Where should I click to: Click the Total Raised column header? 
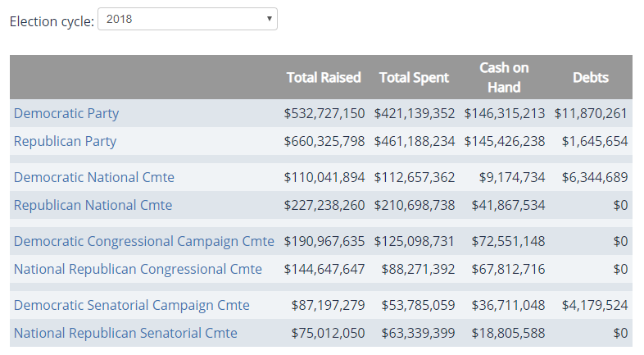[x=324, y=78]
